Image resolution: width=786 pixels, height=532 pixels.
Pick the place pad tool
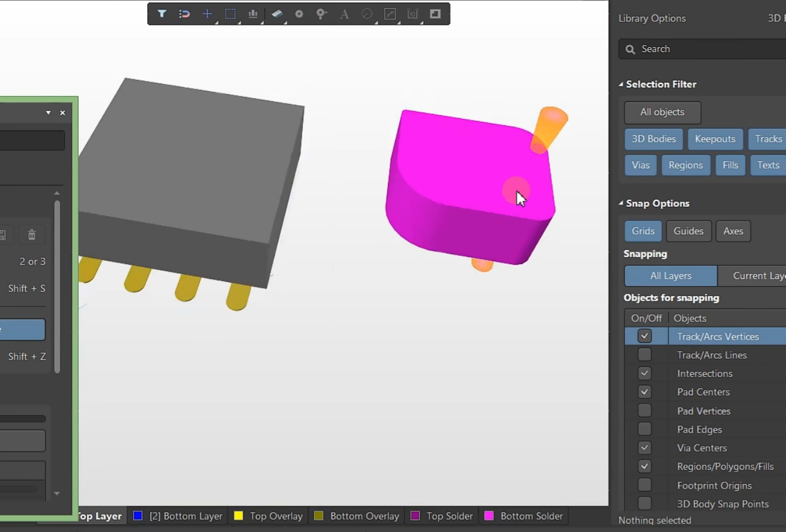[321, 14]
